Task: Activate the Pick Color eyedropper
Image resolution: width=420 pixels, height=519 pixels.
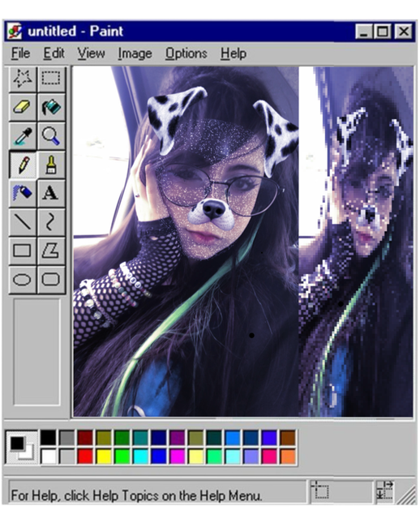Action: tap(23, 135)
